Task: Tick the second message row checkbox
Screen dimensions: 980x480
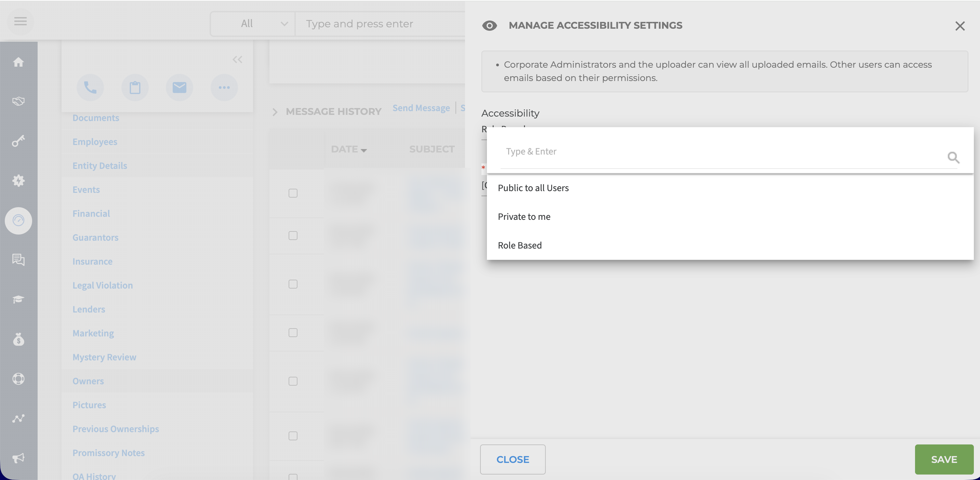Action: pos(293,236)
